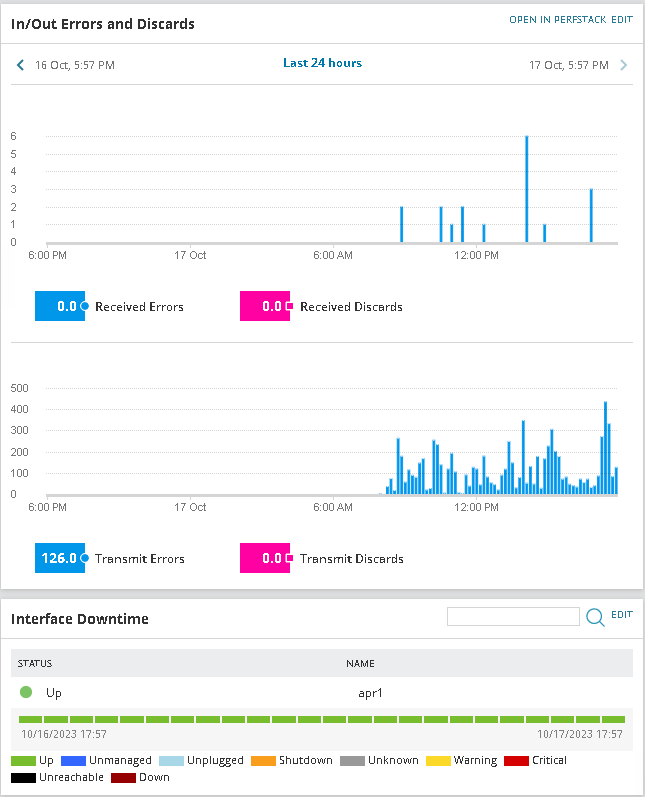Open chart in PerfStack
This screenshot has height=797, width=645.
click(x=558, y=19)
